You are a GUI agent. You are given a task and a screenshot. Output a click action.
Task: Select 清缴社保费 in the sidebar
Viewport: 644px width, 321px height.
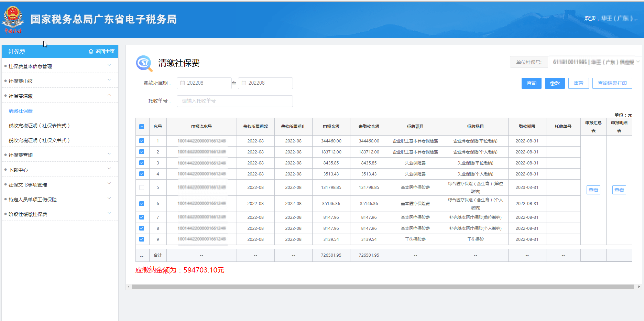click(21, 111)
